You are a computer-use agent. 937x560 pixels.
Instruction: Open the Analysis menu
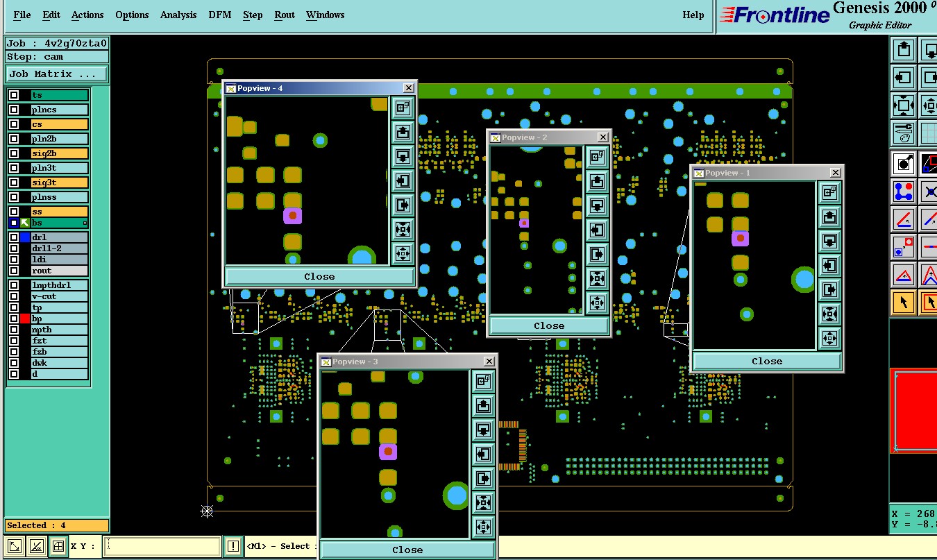(x=178, y=15)
